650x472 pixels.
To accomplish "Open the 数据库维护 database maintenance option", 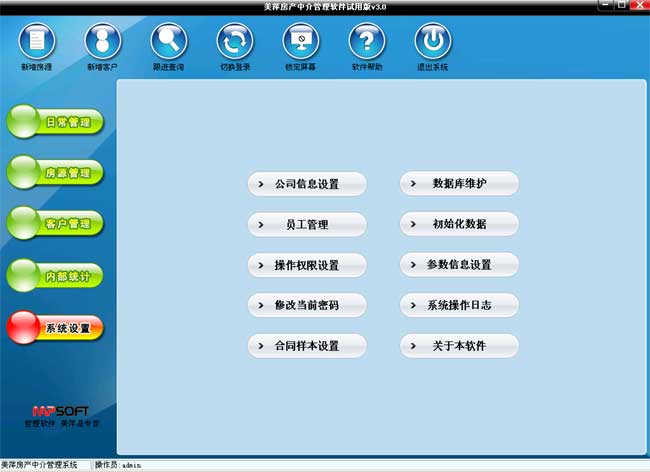I will [460, 184].
